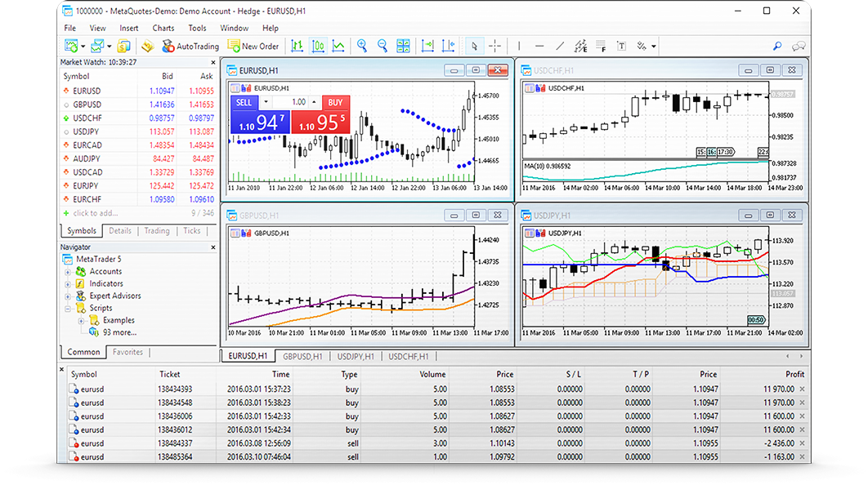Click SELL button on EURUSD chart
This screenshot has width=868, height=485.
(x=244, y=102)
